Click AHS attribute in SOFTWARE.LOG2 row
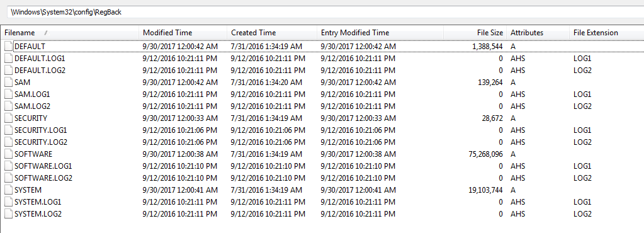 (x=518, y=178)
